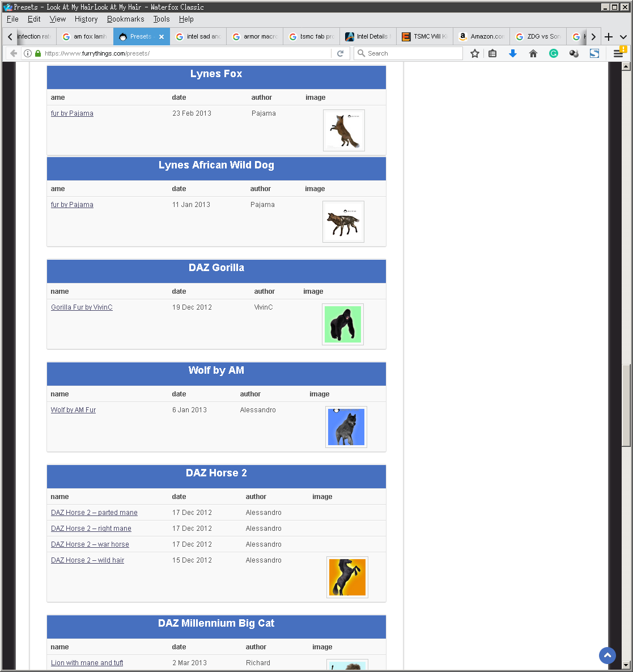The width and height of the screenshot is (633, 672).
Task: Click the gray spheres extension icon
Action: pos(574,53)
